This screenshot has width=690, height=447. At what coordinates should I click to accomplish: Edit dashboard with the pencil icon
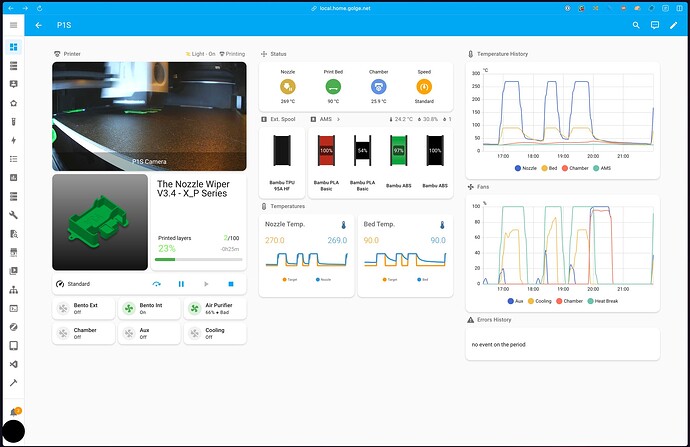674,25
